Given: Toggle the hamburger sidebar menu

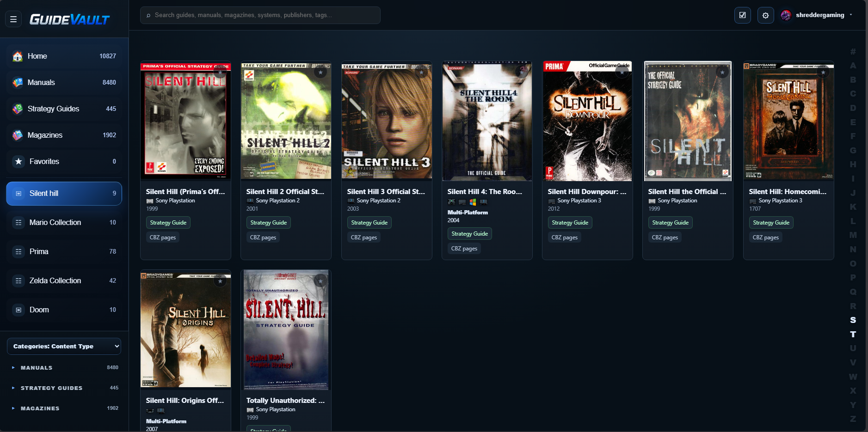Looking at the screenshot, I should click(x=13, y=19).
